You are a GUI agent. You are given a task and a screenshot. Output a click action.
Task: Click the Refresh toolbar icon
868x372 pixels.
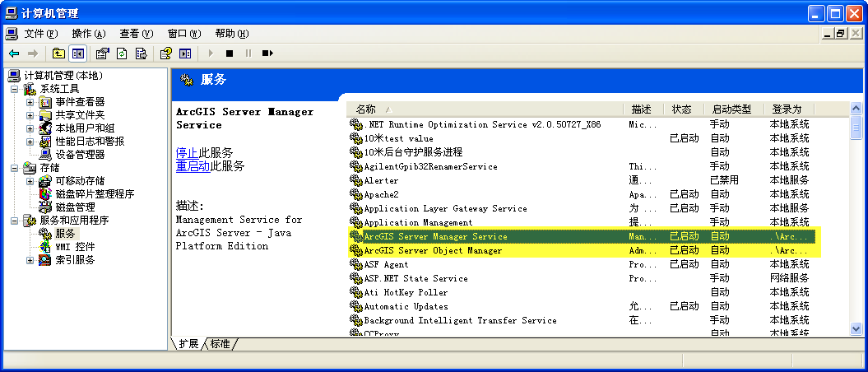click(122, 53)
